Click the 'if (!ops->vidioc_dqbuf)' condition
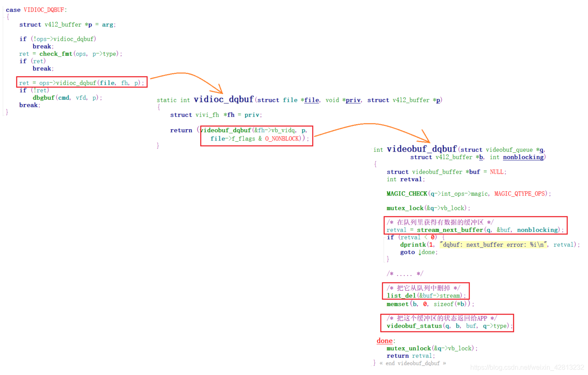The image size is (588, 375). coord(58,39)
